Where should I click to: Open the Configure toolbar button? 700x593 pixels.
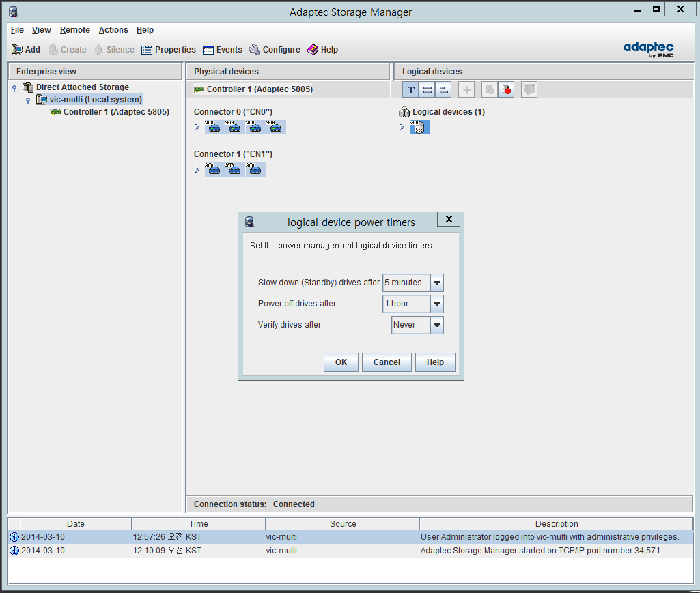pyautogui.click(x=275, y=50)
